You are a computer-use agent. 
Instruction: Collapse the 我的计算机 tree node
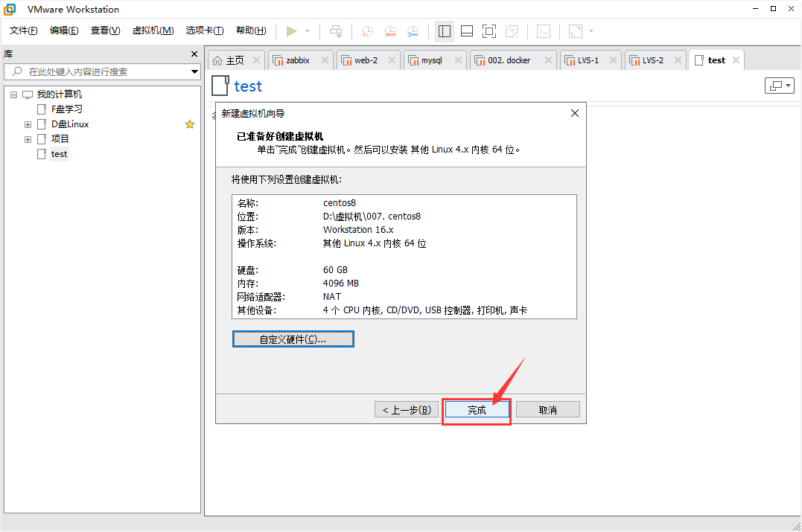(14, 94)
